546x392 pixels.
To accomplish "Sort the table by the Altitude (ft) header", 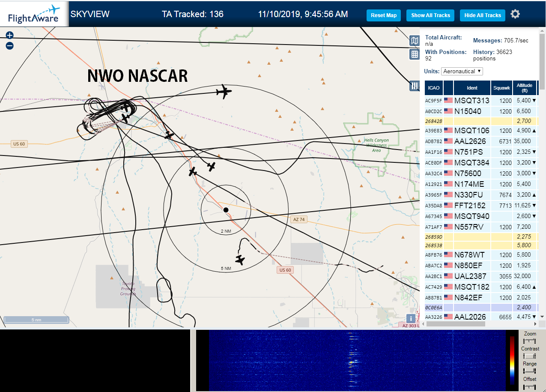I will tap(524, 88).
